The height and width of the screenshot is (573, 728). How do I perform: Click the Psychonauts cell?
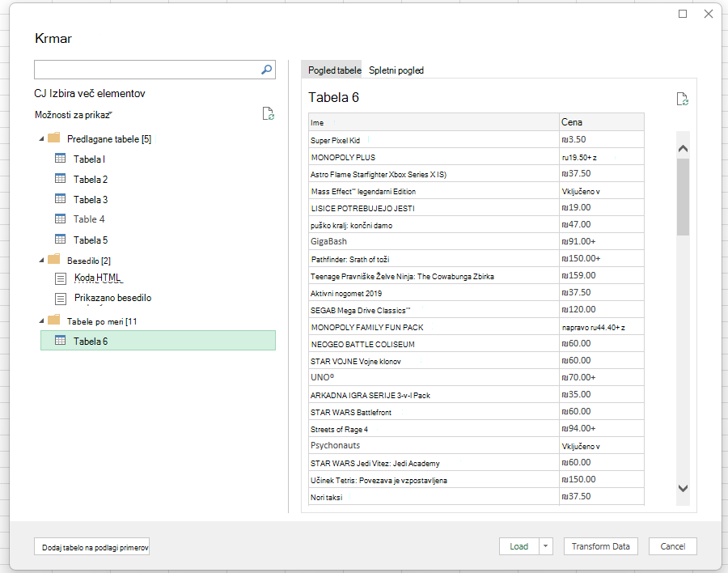434,446
